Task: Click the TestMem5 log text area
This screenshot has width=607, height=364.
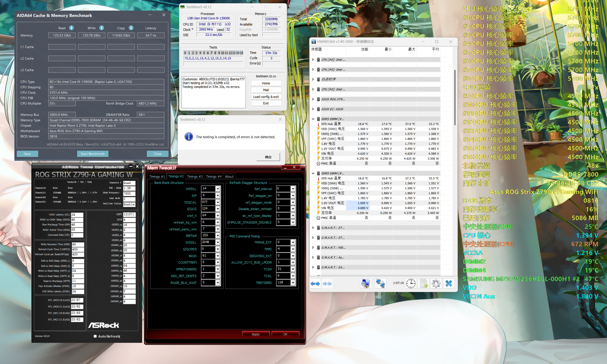Action: point(213,92)
